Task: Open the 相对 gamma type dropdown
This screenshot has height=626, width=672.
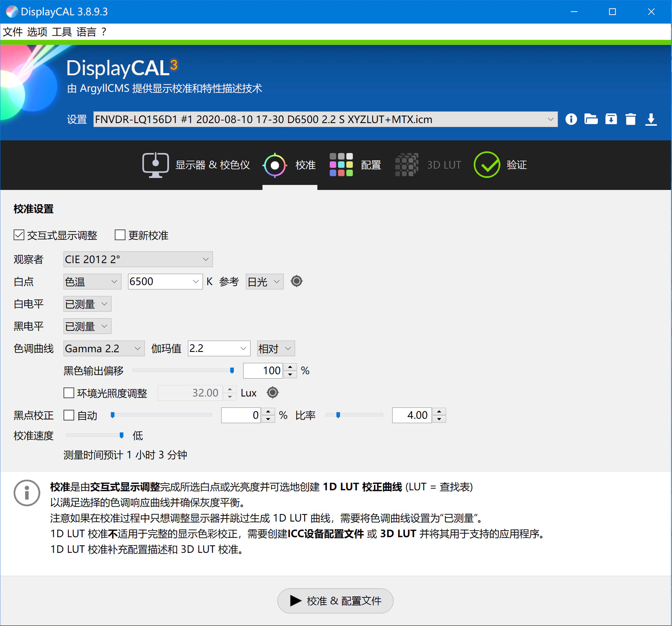Action: pyautogui.click(x=276, y=349)
